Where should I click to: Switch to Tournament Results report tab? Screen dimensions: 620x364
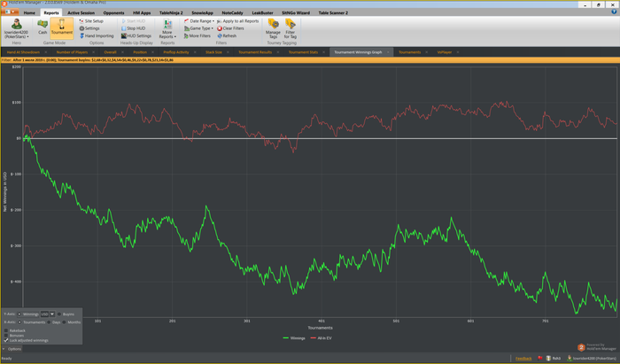255,52
